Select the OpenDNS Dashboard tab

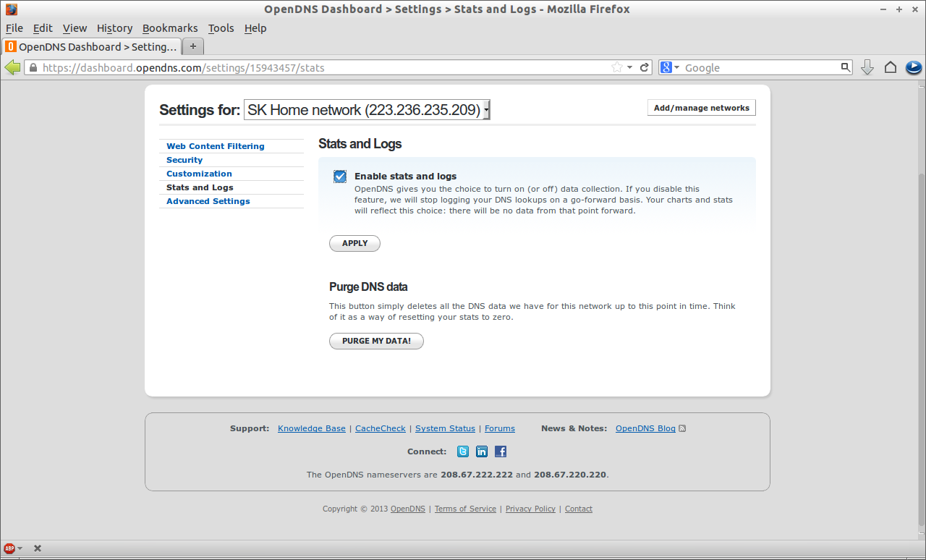point(91,46)
